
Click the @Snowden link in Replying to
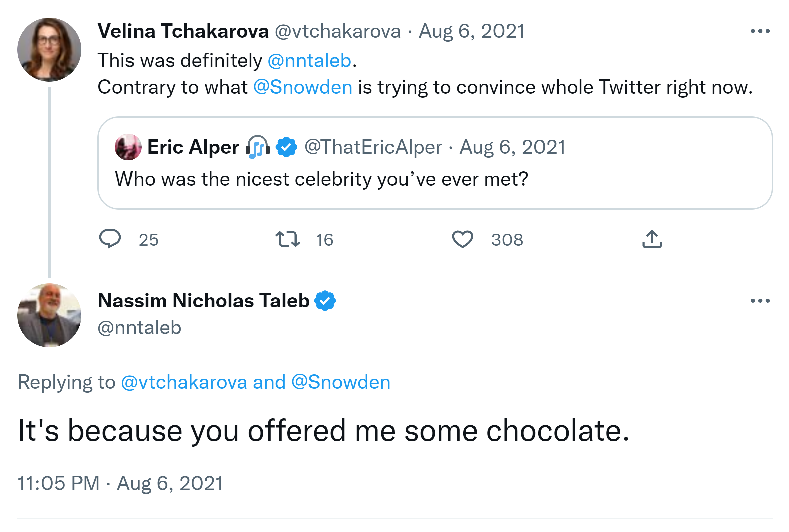tap(340, 382)
